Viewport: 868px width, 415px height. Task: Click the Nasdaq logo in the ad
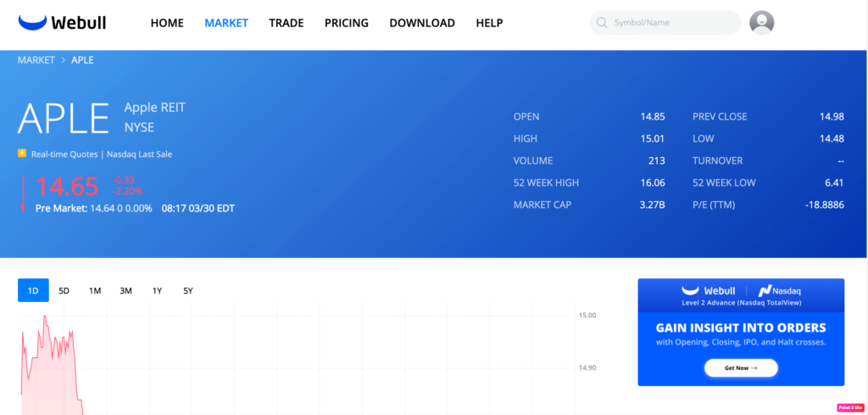(x=780, y=290)
